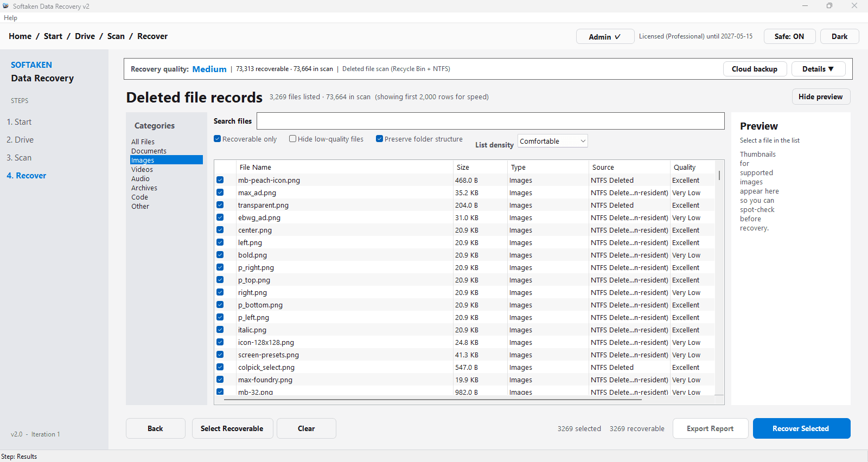Click Recover Selected

tap(801, 428)
